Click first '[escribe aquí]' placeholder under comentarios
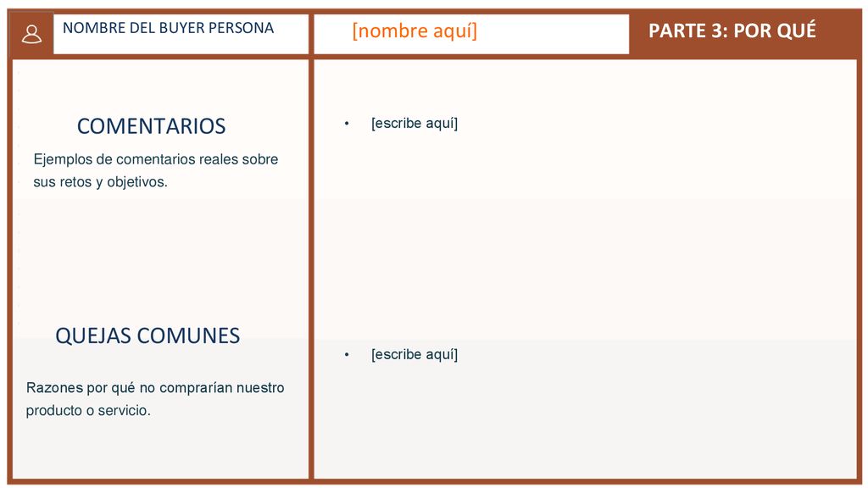 pyautogui.click(x=414, y=124)
